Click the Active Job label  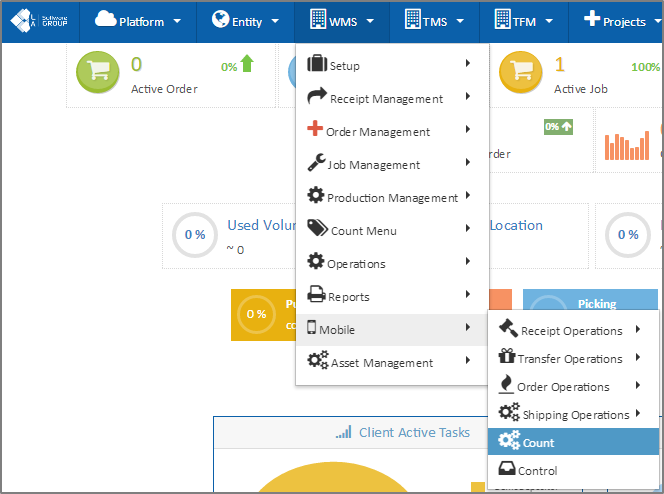pyautogui.click(x=581, y=89)
